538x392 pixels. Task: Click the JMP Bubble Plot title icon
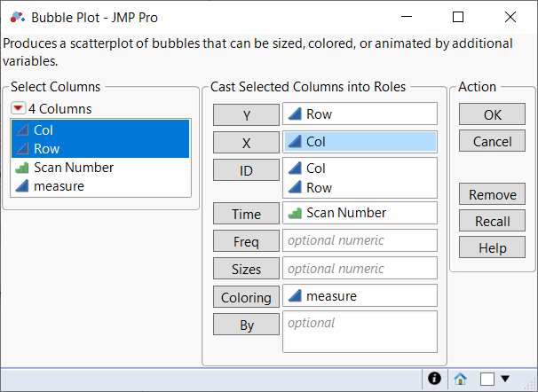[16, 17]
